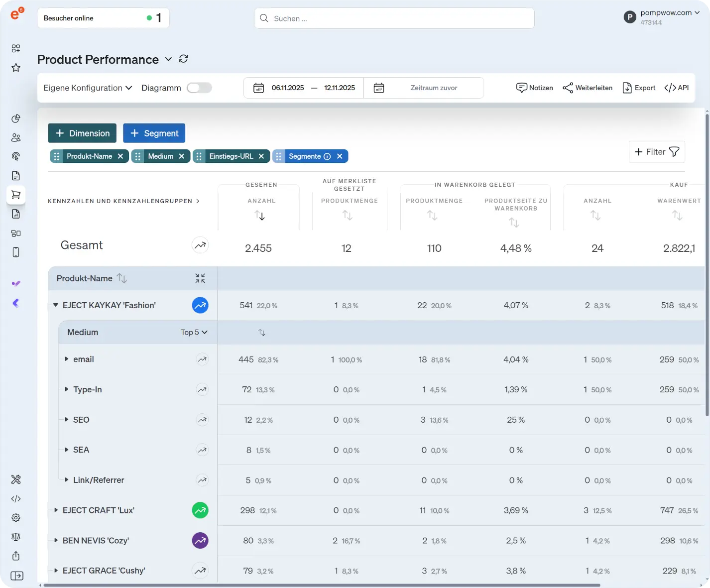Viewport: 710px width, 588px height.
Task: Open the favorites star section in sidebar
Action: click(16, 67)
